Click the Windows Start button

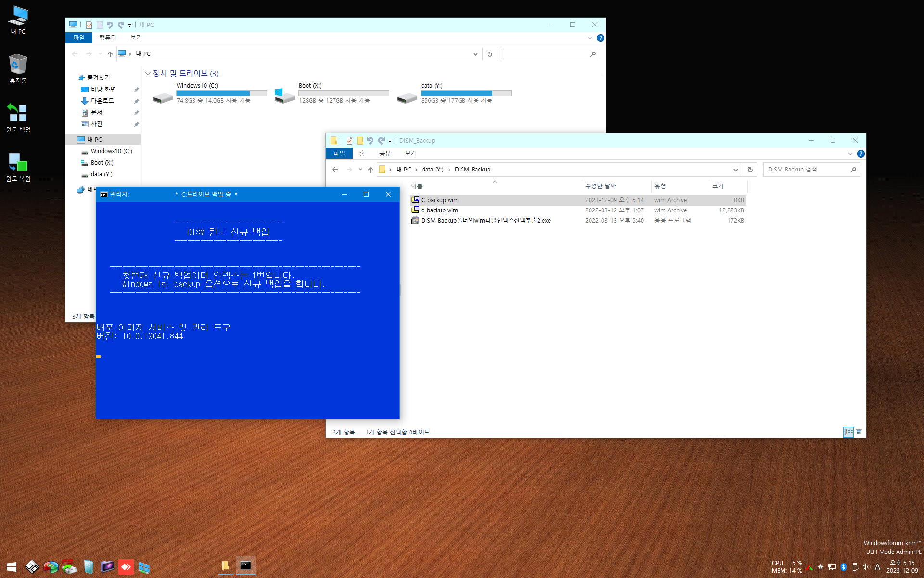12,567
